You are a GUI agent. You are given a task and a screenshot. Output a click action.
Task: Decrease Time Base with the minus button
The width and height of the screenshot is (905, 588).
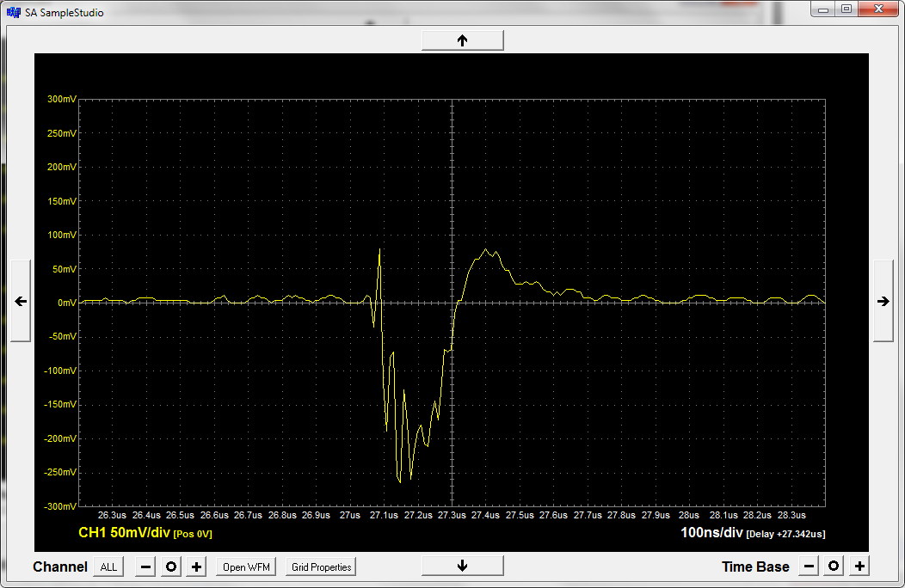[x=810, y=566]
